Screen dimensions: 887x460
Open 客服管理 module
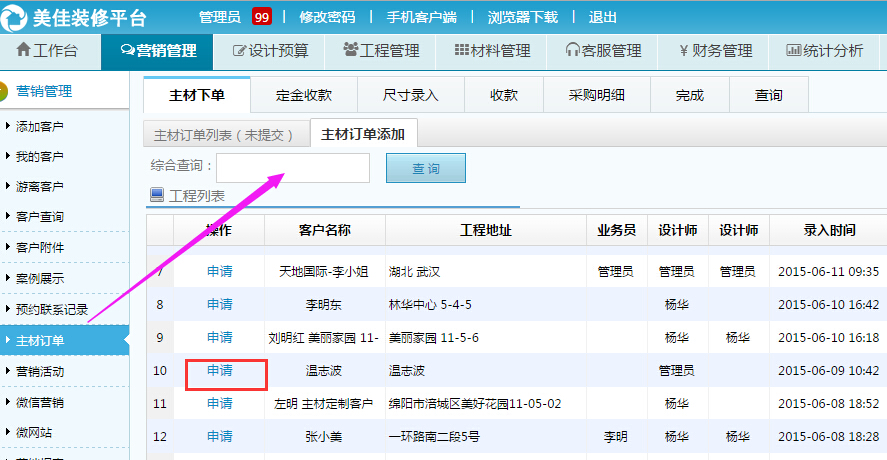pyautogui.click(x=603, y=51)
